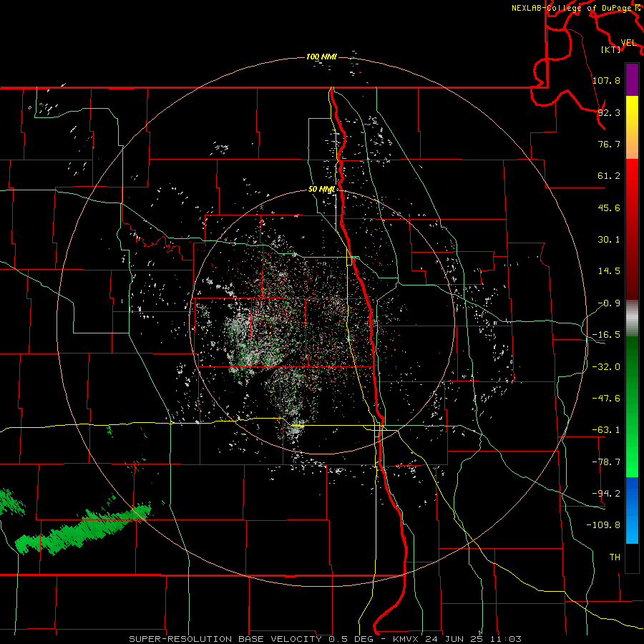This screenshot has height=644, width=644.
Task: Click the "[KT]" units label
Action: 611,49
